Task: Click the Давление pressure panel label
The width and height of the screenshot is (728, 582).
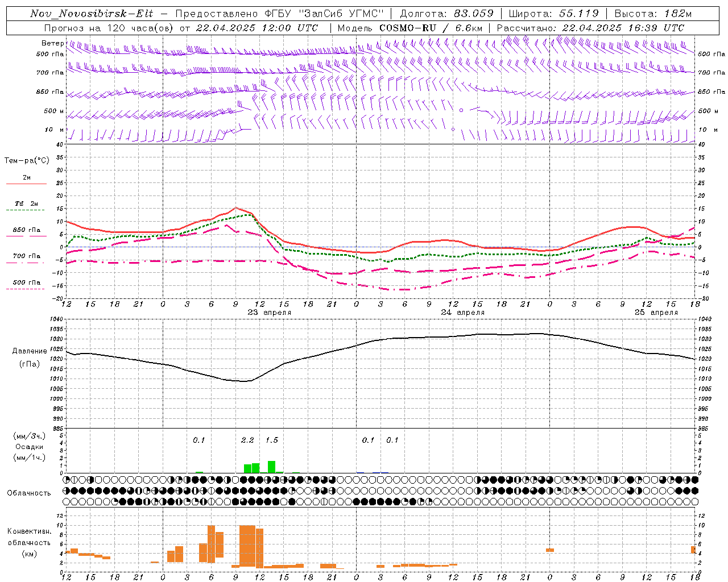Action: coord(30,351)
